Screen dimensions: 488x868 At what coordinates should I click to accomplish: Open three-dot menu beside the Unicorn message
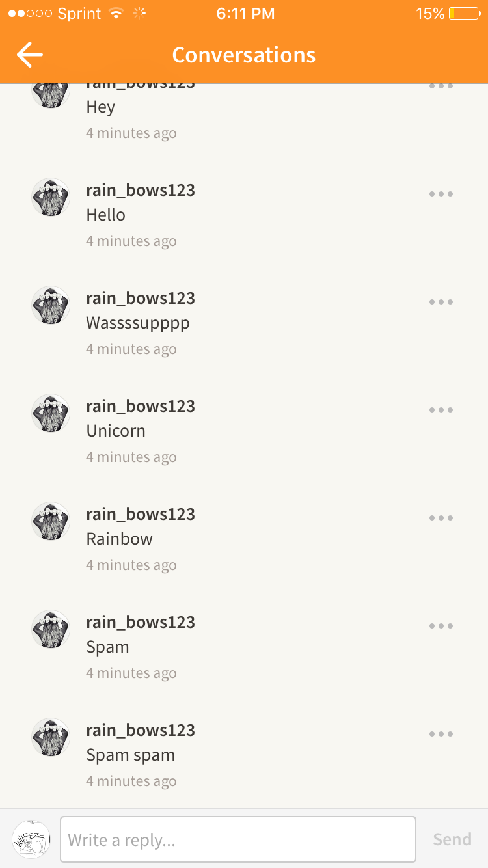(x=441, y=409)
